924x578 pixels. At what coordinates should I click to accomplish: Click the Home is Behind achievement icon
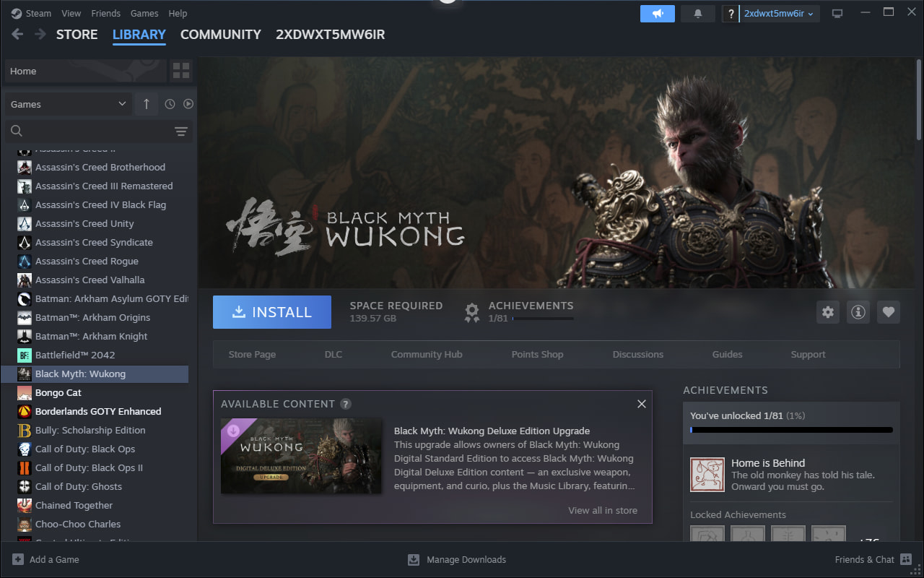point(707,475)
